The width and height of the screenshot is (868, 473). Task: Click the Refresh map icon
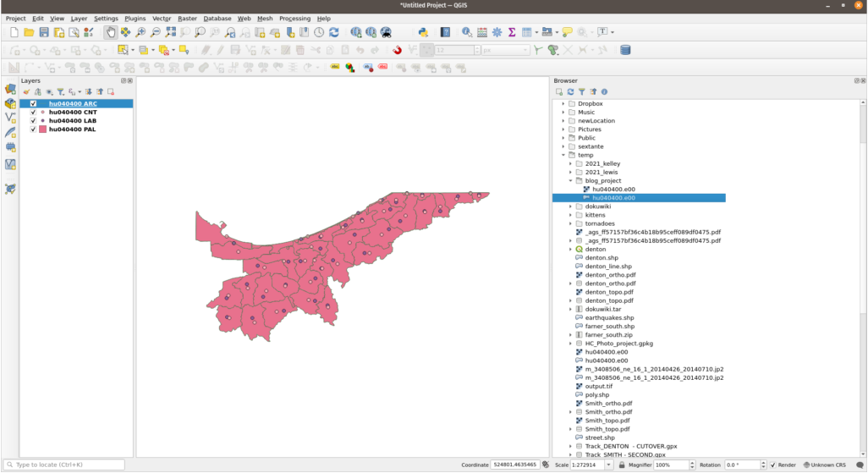(334, 32)
